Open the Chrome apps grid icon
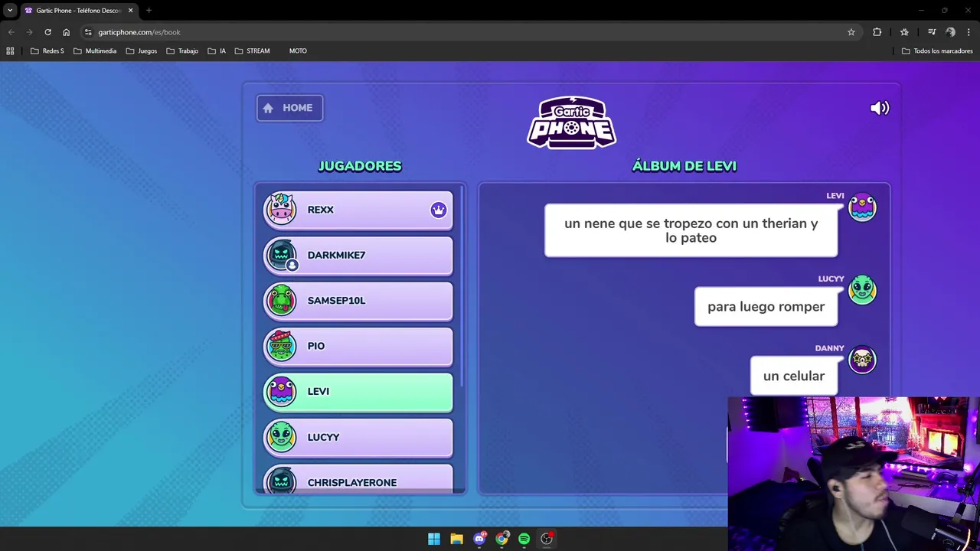The height and width of the screenshot is (551, 980). tap(10, 51)
